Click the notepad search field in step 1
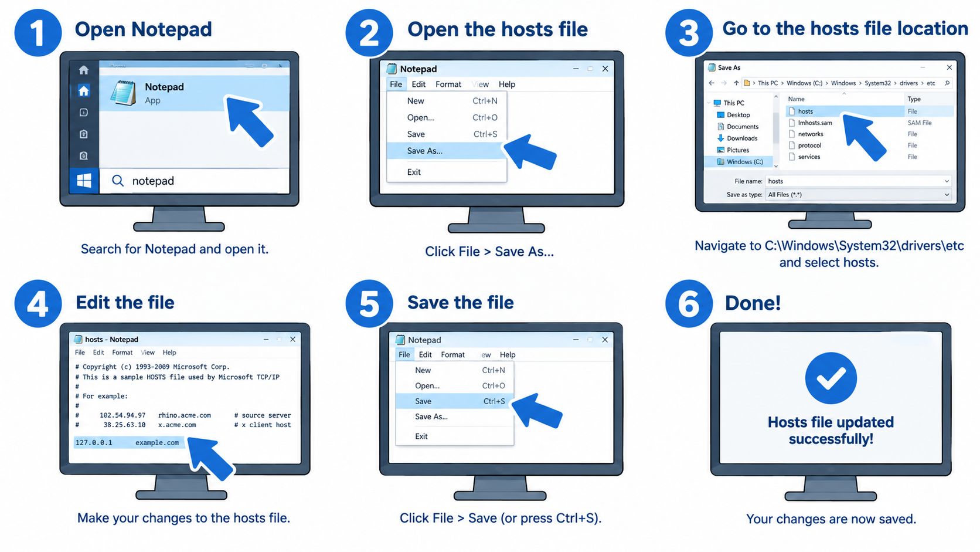Screen dimensions: 980x552 (x=194, y=181)
